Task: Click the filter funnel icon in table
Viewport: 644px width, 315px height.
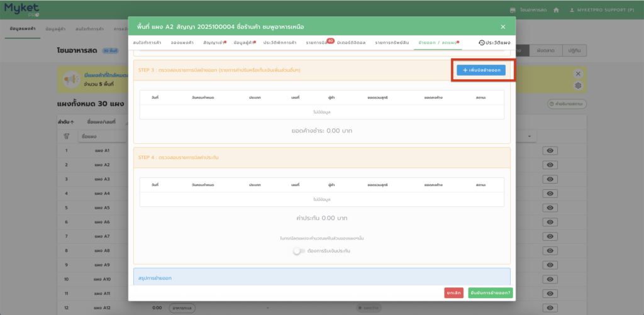Action: pyautogui.click(x=66, y=136)
